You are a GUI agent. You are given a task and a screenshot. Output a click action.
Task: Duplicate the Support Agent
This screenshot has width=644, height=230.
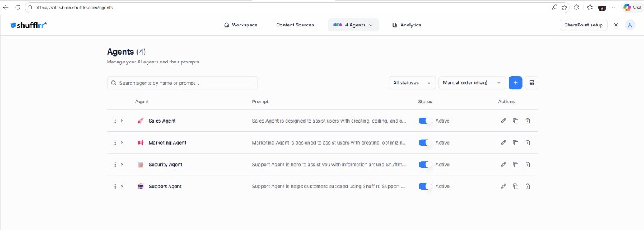click(516, 186)
